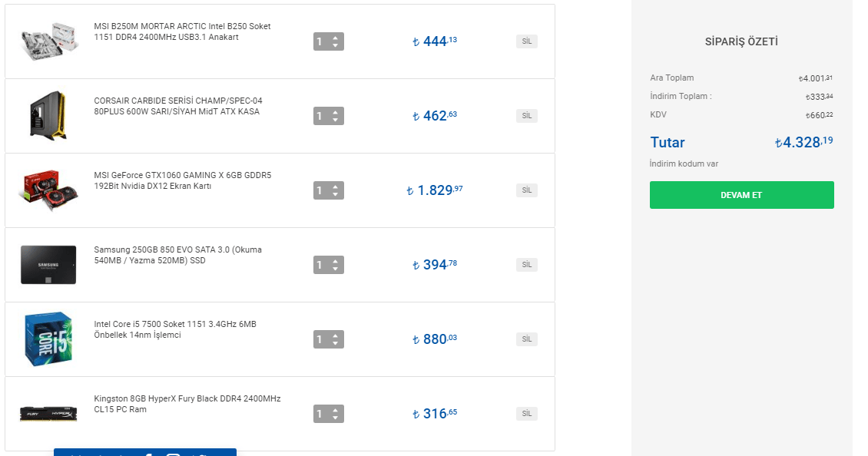Decrease quantity of Samsung 850 EVO SSD
Screen dimensions: 868x456
336,269
